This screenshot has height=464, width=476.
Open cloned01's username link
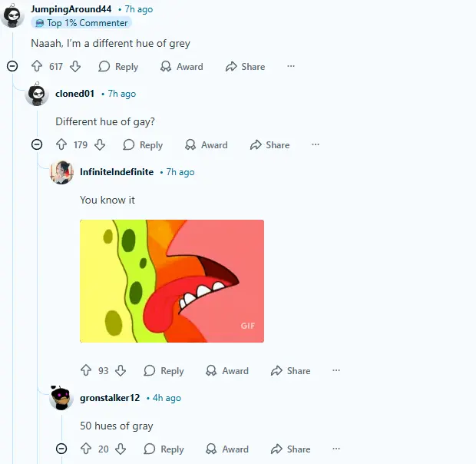point(75,94)
